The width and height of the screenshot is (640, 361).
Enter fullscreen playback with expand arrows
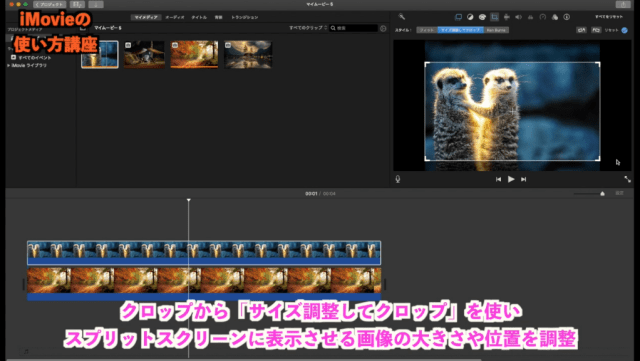pos(627,179)
